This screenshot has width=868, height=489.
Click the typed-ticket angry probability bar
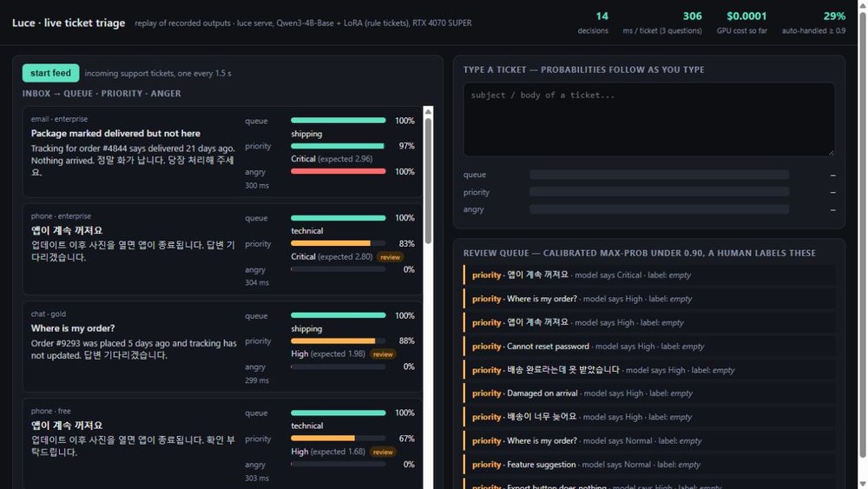coord(660,209)
